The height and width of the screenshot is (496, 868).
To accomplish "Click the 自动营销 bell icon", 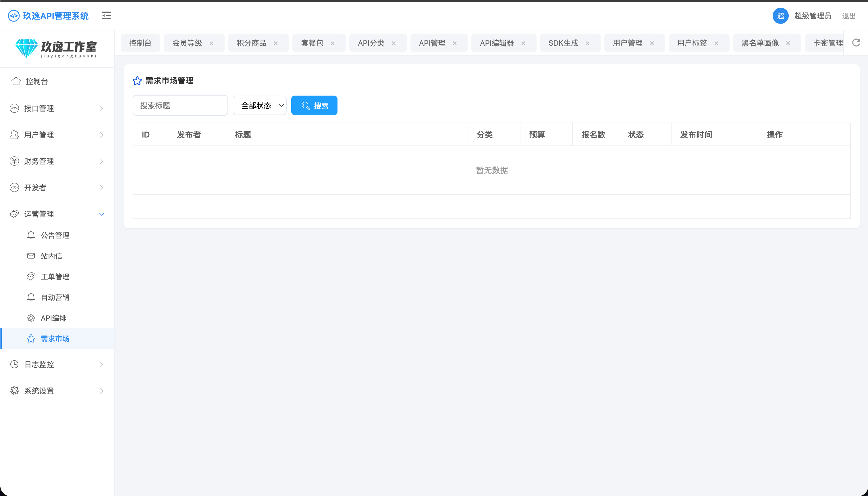I will tap(31, 297).
